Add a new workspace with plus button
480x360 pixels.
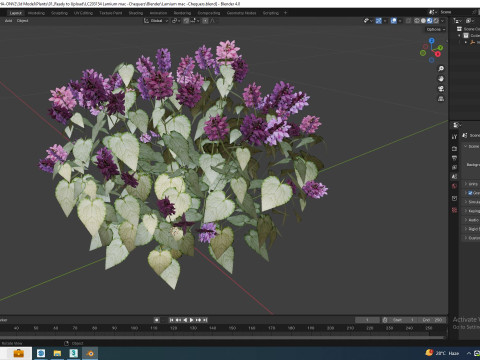(x=285, y=13)
